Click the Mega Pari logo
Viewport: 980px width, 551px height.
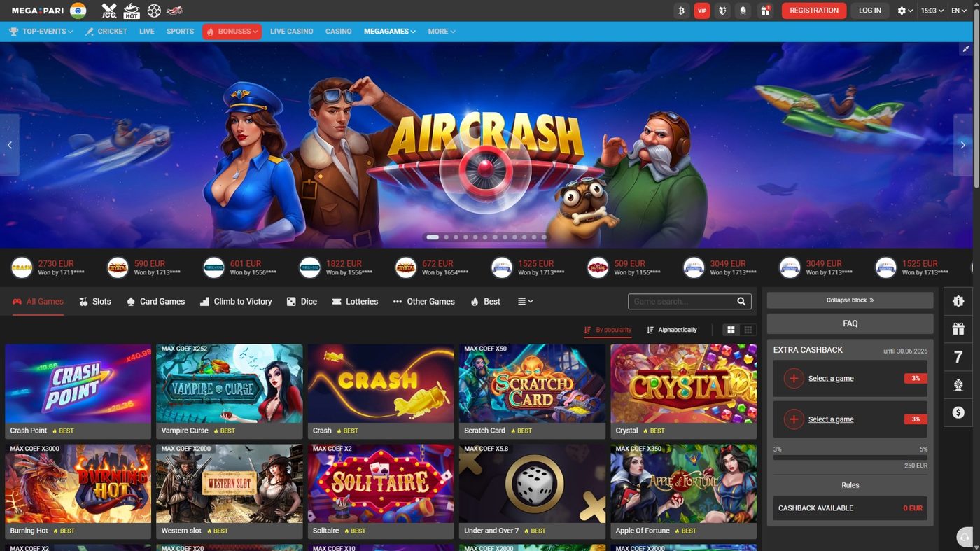[38, 11]
